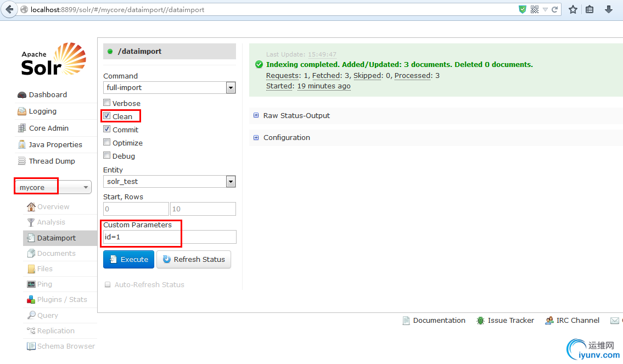Click the Apache Solr logo
Viewport: 623px width, 364px height.
pos(53,59)
